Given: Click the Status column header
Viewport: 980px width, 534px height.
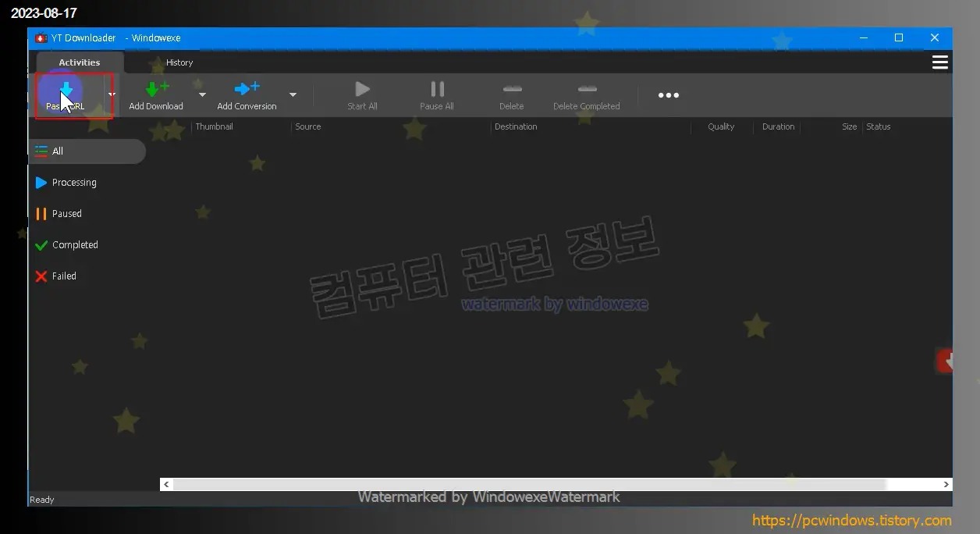Looking at the screenshot, I should (878, 126).
